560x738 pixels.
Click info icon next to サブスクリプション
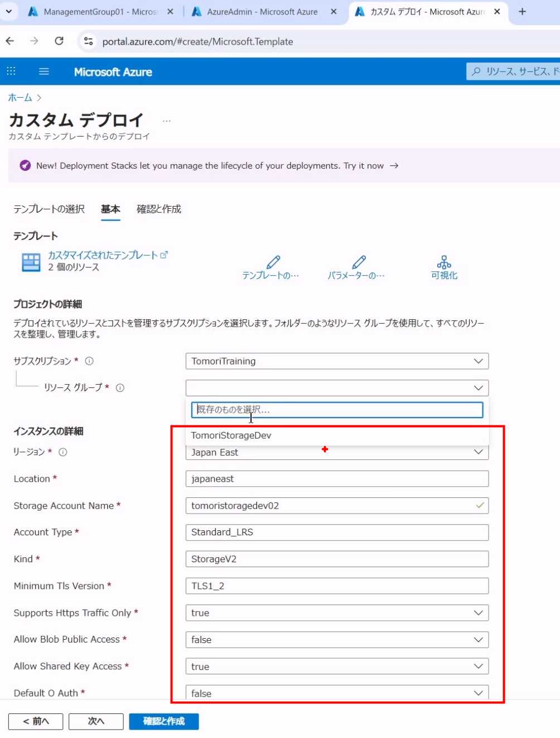coord(89,361)
